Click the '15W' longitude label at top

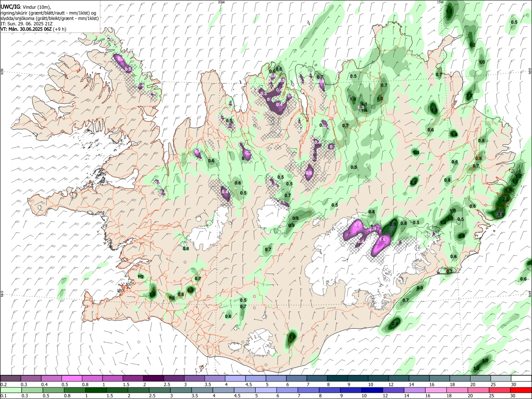[440, 2]
